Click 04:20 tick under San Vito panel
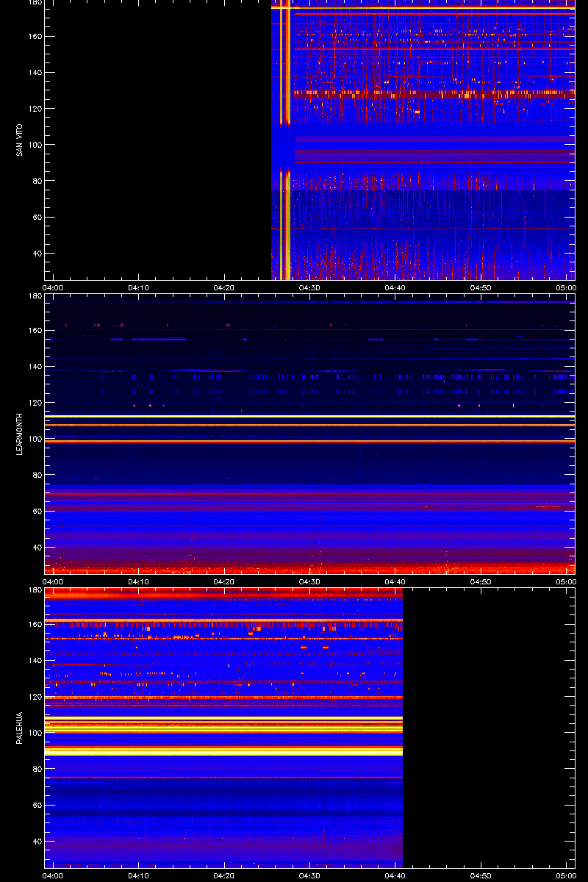 click(224, 287)
